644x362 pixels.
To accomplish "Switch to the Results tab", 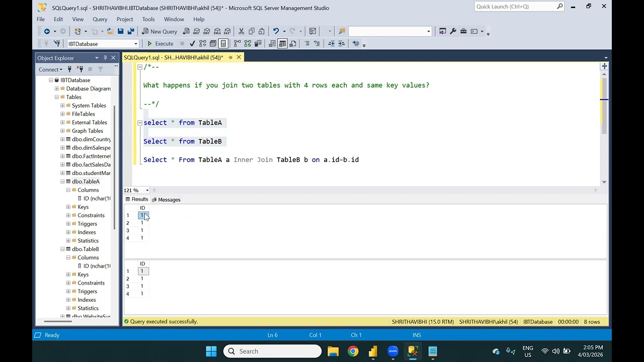I will coord(137,200).
